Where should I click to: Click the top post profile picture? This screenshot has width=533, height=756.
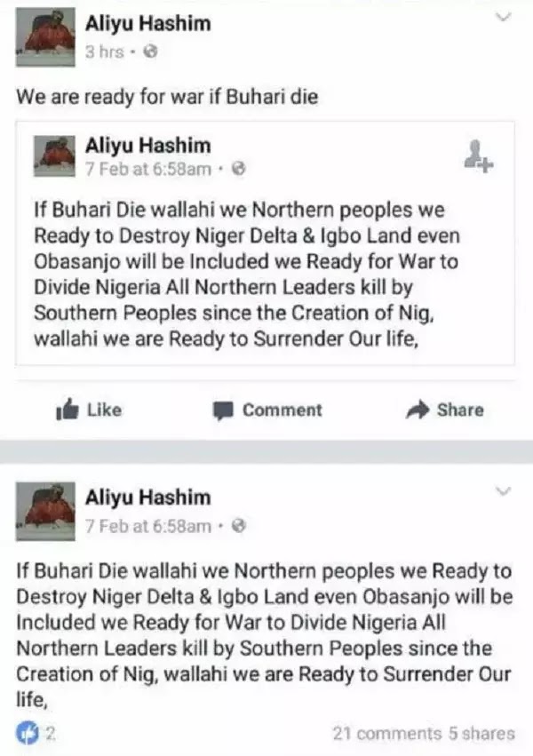[45, 37]
